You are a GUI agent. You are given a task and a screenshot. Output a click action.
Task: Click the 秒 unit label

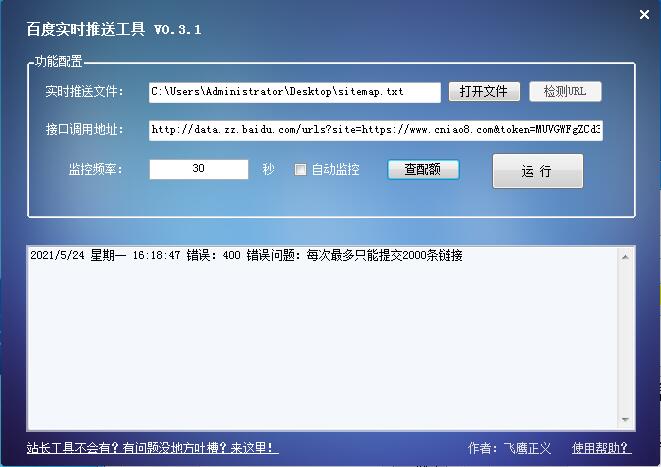[x=268, y=169]
